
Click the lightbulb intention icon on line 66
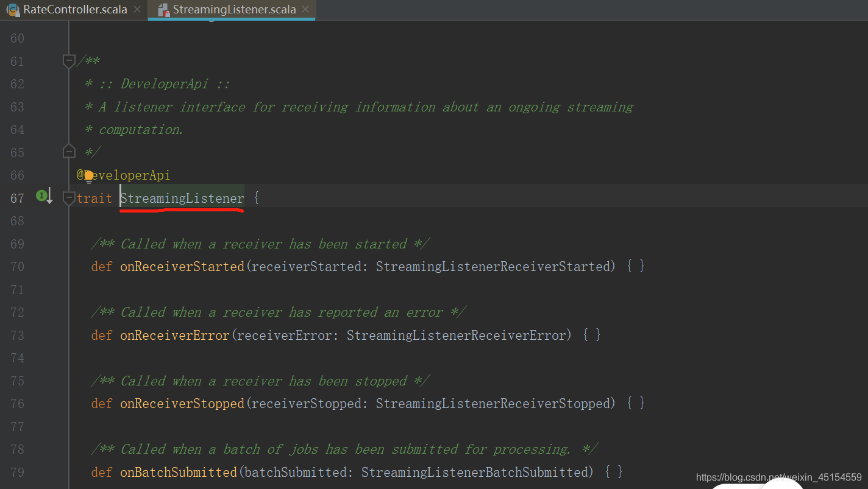88,177
